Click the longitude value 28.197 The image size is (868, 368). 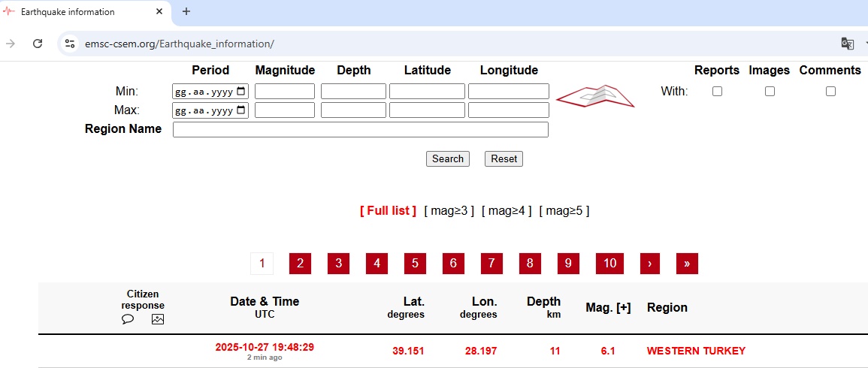pos(480,351)
